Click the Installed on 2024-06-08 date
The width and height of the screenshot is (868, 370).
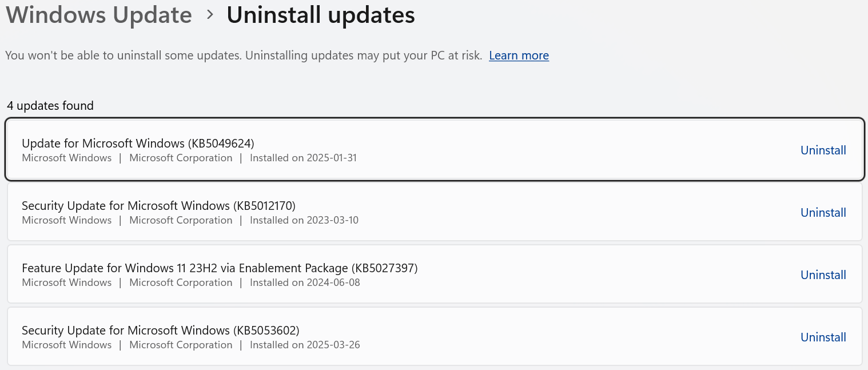click(x=305, y=283)
